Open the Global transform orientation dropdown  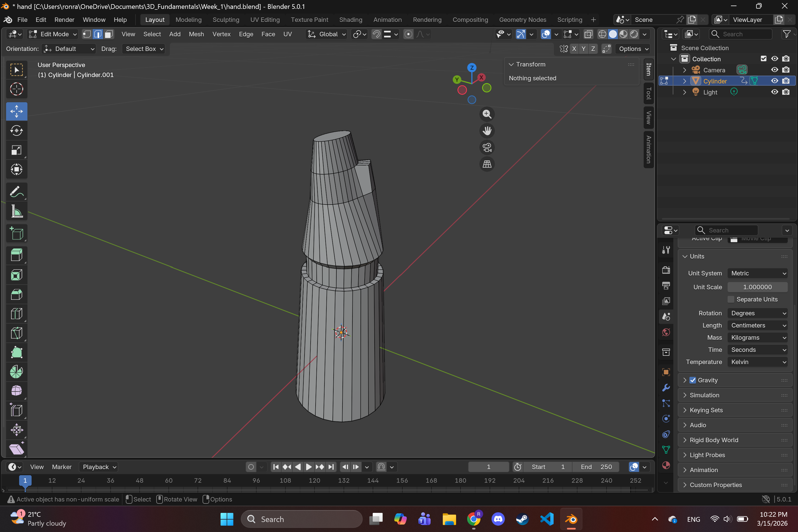tap(326, 34)
